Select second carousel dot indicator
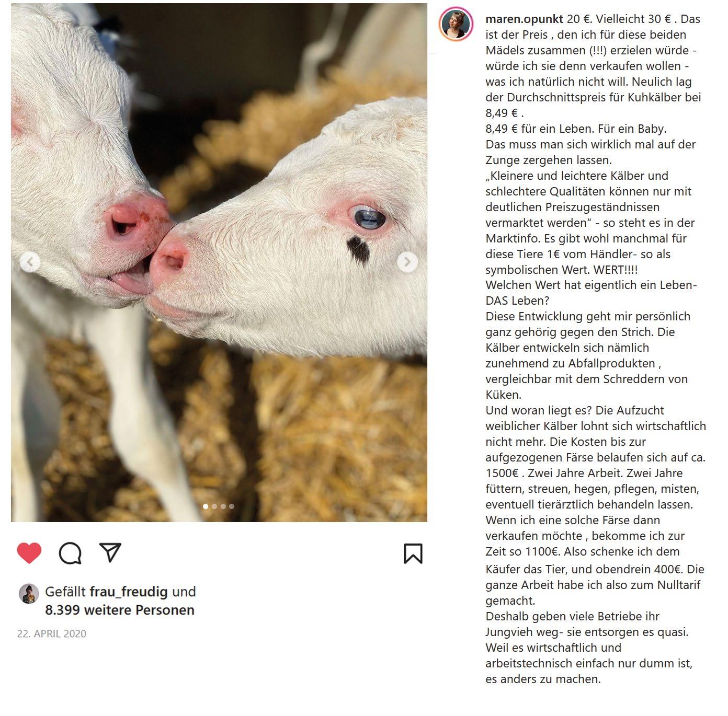Screen dimensions: 728x716 point(214,506)
